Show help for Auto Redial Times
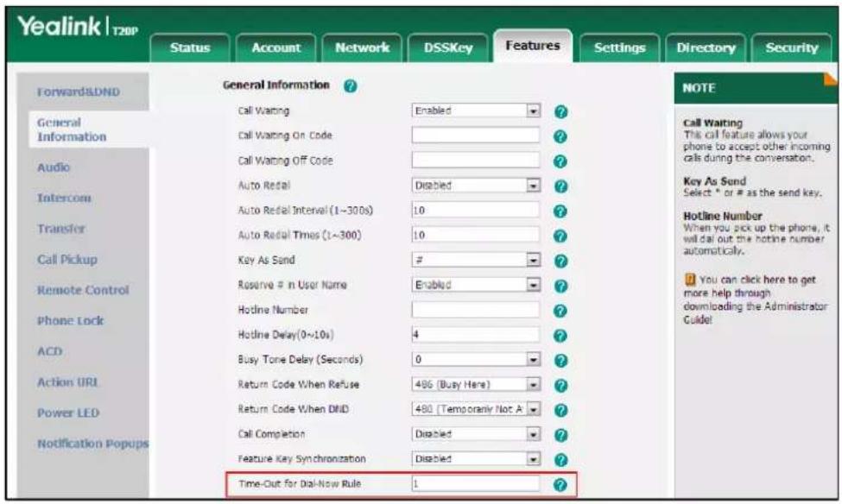This screenshot has height=504, width=842. [560, 236]
